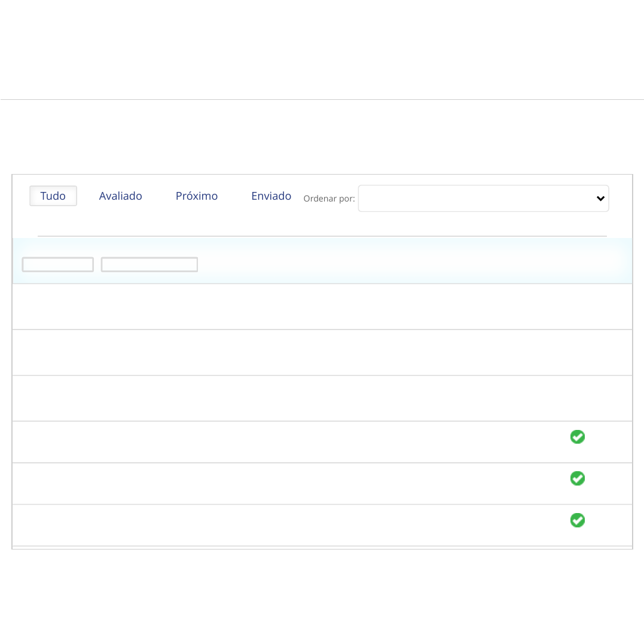
Task: Click the Ordenar por label
Action: coord(329,199)
